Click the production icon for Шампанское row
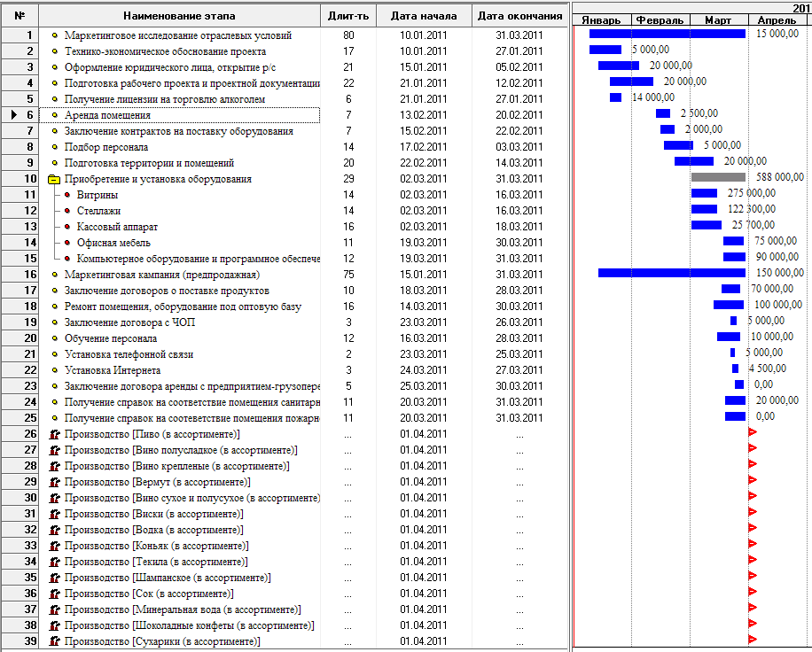The height and width of the screenshot is (652, 812). (54, 578)
